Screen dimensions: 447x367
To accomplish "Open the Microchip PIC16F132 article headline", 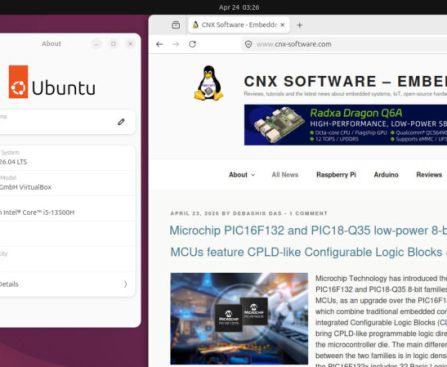I will tap(308, 241).
